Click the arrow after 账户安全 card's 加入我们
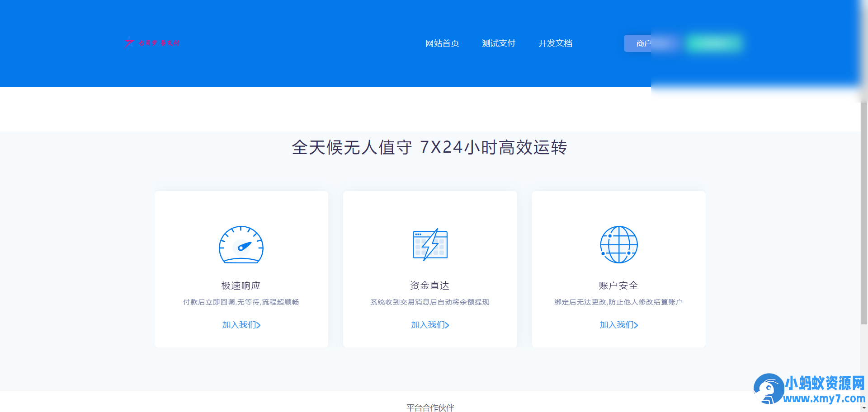868x412 pixels. 636,325
